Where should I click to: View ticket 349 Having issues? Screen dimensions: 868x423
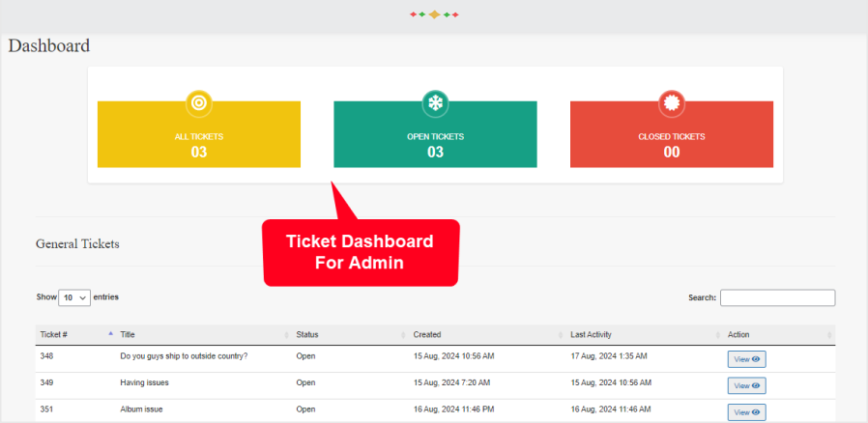pyautogui.click(x=746, y=385)
